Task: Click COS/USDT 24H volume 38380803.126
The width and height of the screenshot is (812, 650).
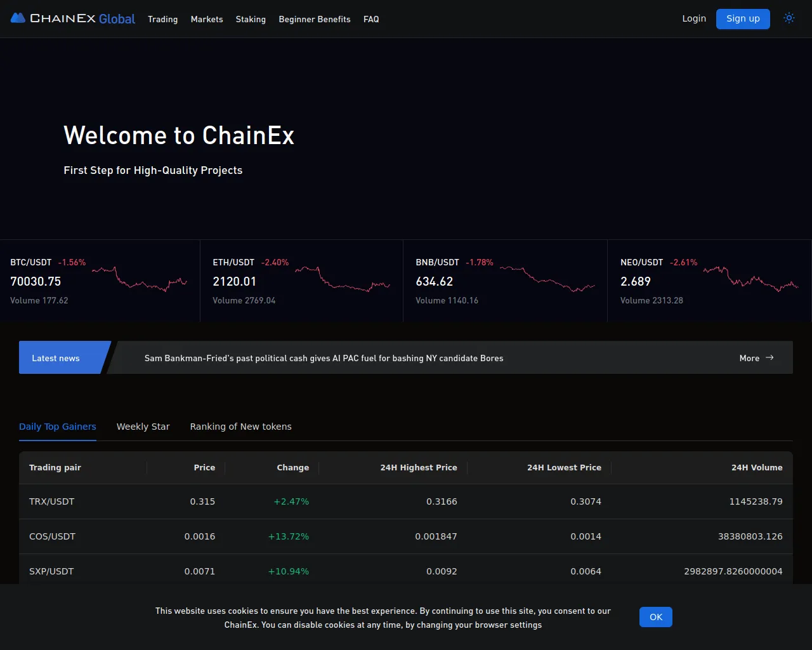Action: (750, 536)
